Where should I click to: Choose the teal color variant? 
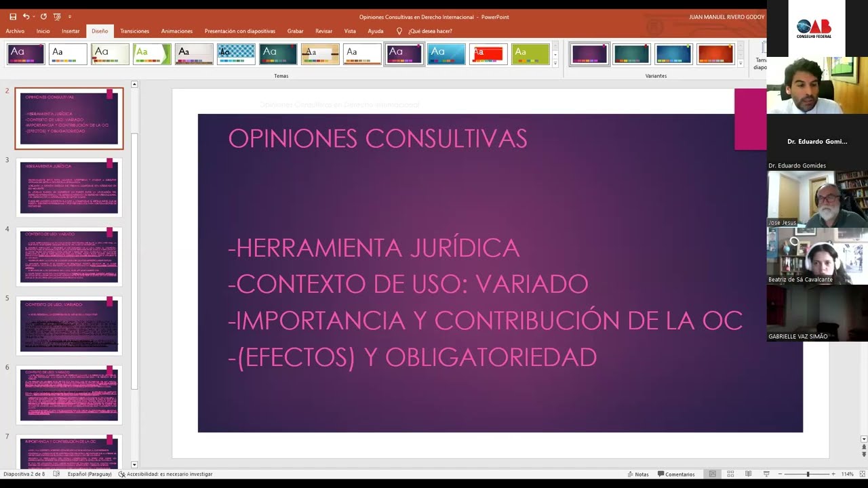(x=631, y=54)
